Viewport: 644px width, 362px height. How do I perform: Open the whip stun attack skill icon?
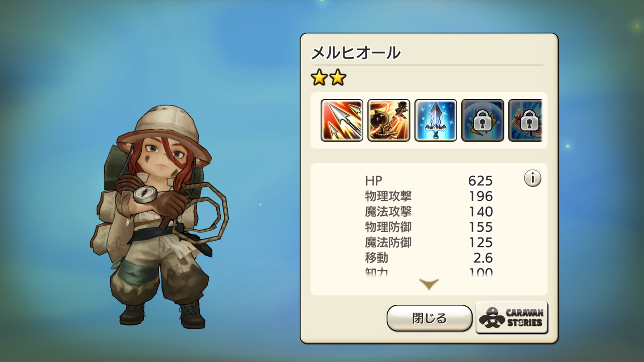389,120
